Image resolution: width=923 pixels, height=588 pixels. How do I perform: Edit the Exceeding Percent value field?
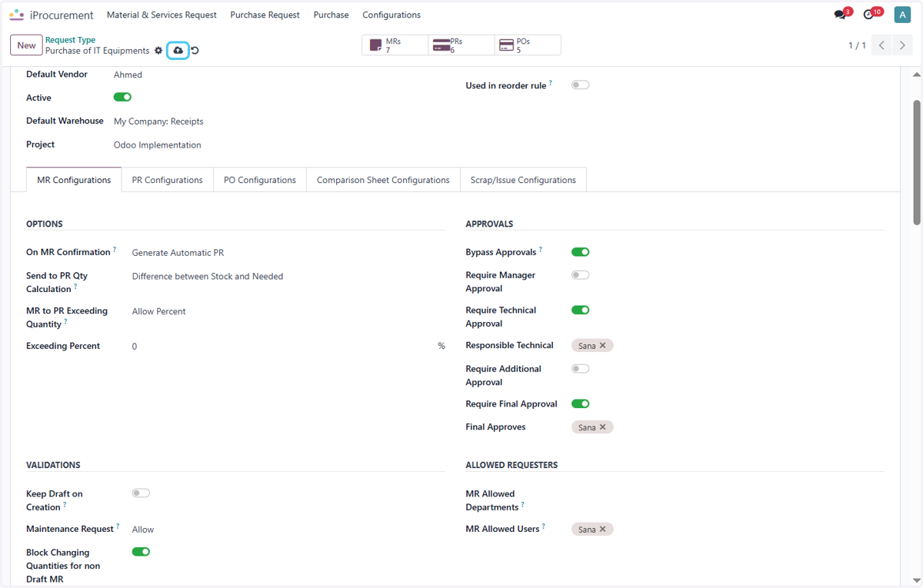point(282,347)
